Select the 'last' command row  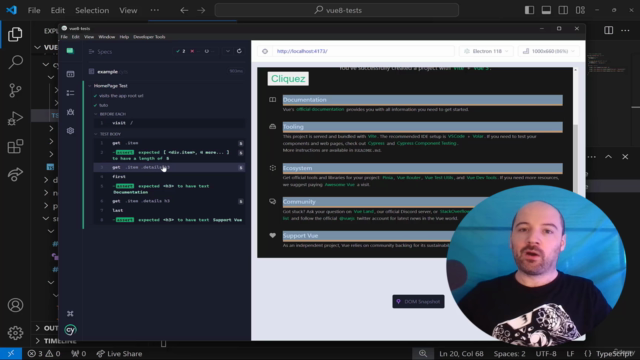coord(169,210)
